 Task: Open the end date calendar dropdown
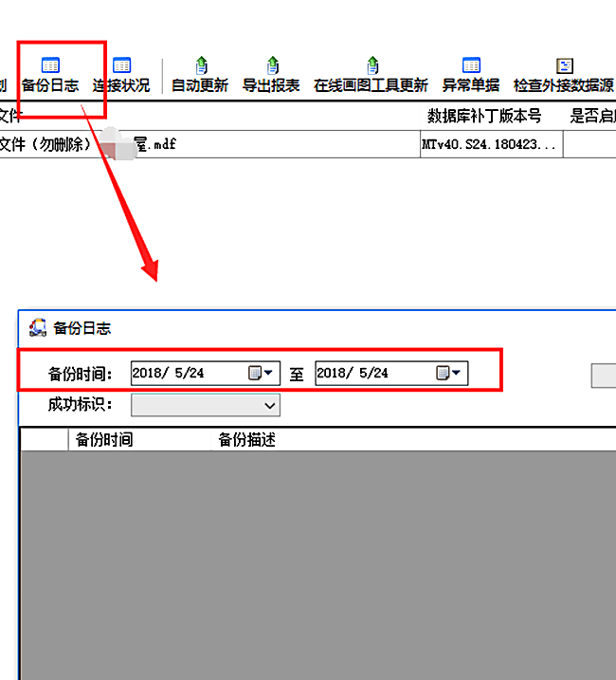point(448,373)
